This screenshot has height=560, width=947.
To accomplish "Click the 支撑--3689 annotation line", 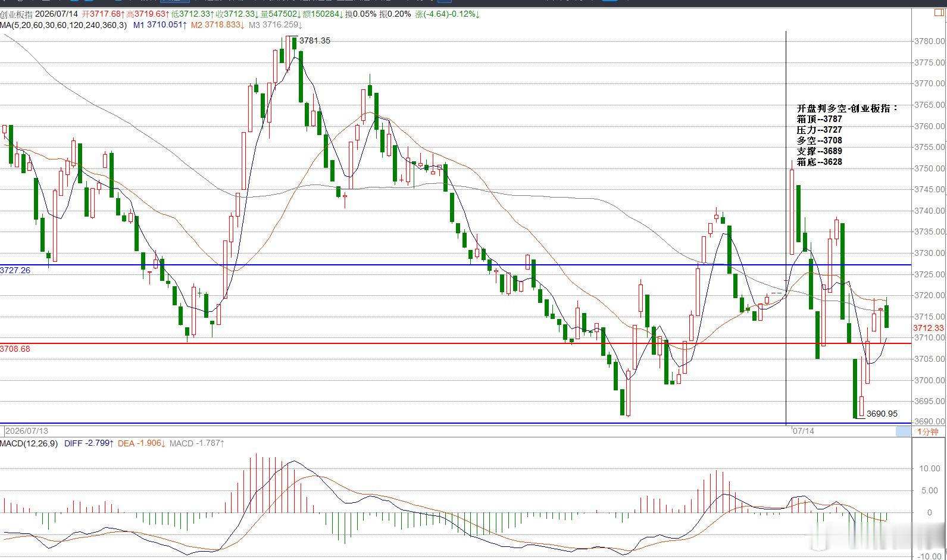I will pyautogui.click(x=819, y=151).
